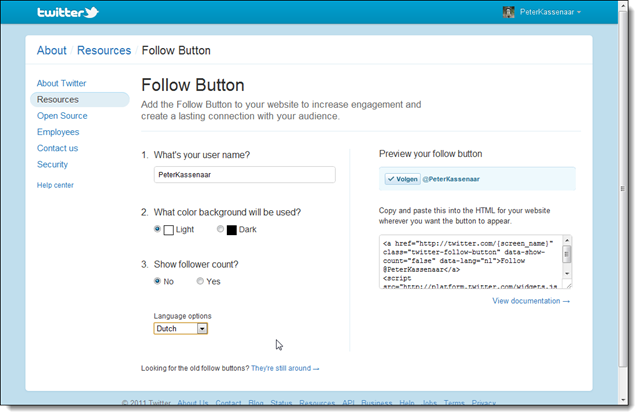Click the page scrollbar up arrow
Screen dimensions: 640x417
click(623, 6)
